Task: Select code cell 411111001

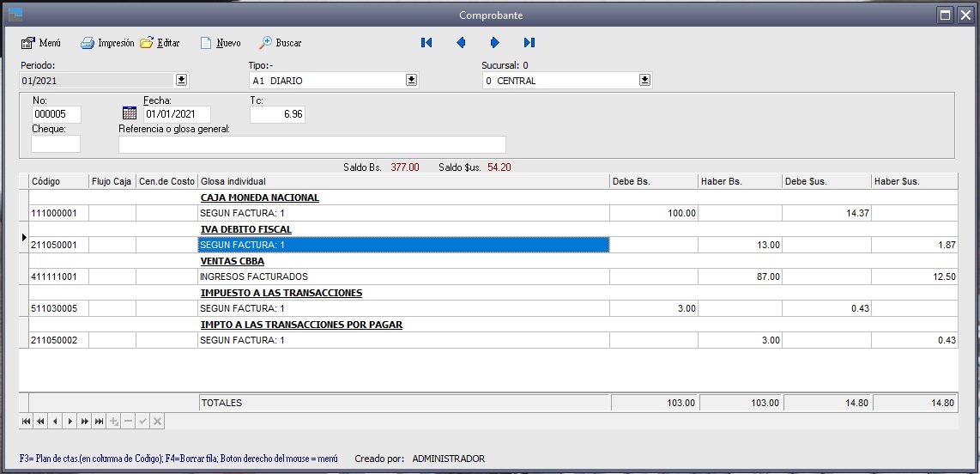Action: (58, 276)
